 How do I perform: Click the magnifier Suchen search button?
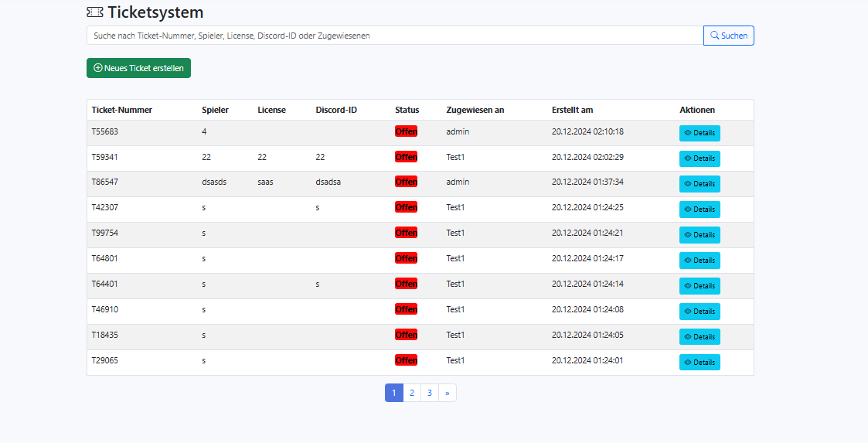click(728, 36)
